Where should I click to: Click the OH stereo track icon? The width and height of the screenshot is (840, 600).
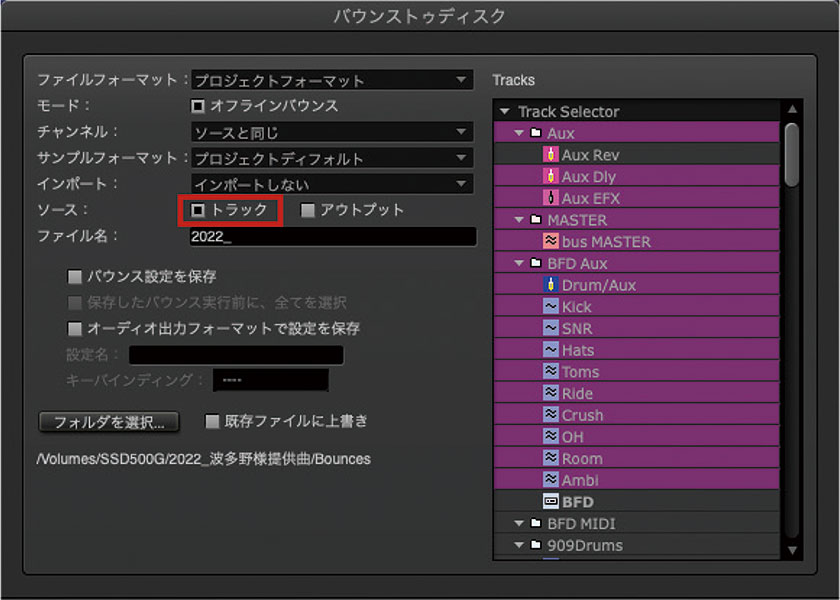click(x=551, y=437)
